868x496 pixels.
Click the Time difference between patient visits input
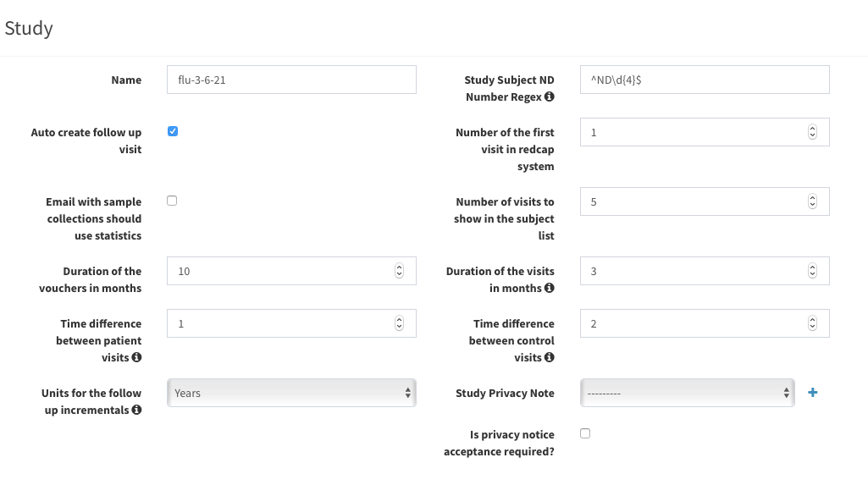279,323
